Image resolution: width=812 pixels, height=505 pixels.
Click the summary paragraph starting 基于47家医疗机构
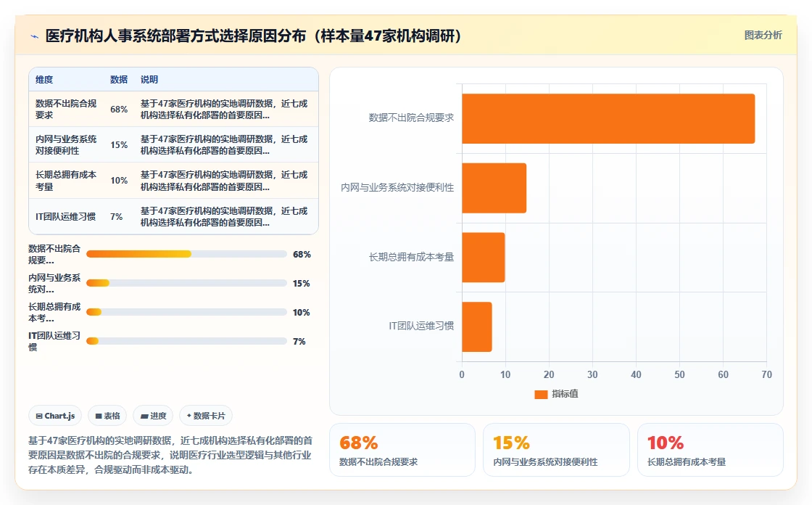pyautogui.click(x=170, y=455)
